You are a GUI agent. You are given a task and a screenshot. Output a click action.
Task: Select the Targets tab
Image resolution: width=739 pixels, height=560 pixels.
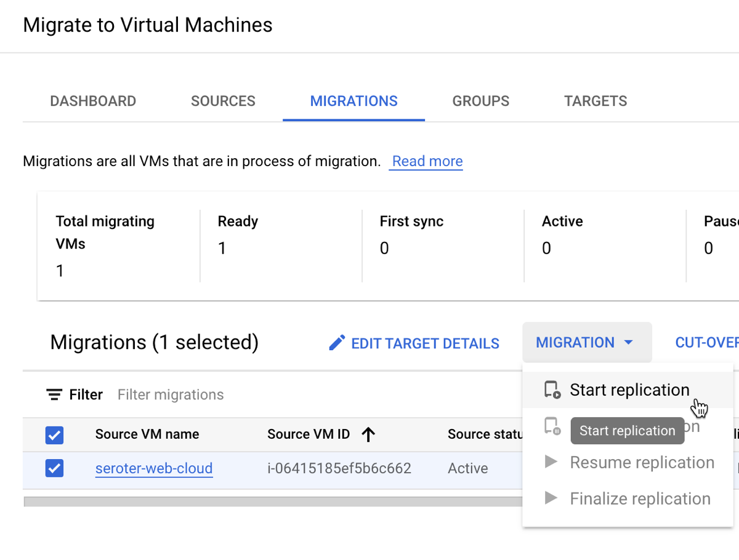[596, 102]
